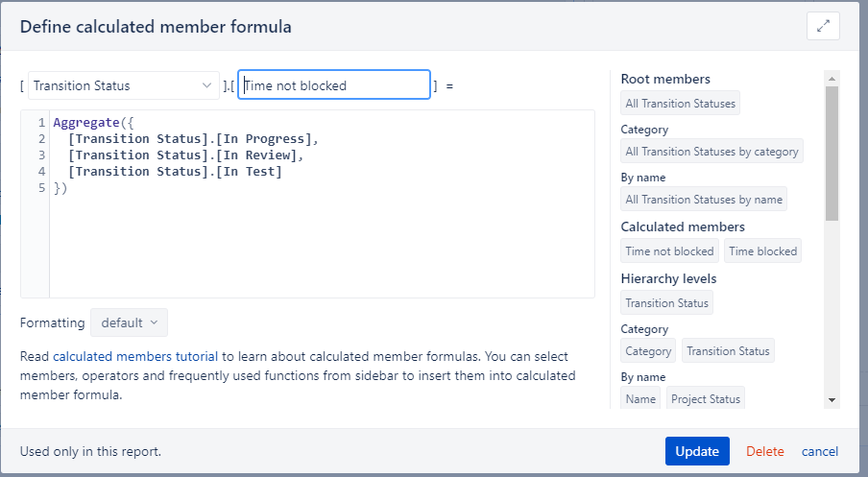
Task: Insert All Transition Statuses root member
Action: click(x=681, y=104)
